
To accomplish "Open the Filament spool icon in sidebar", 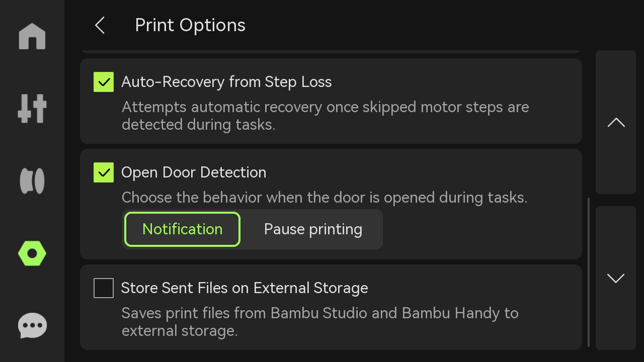I will pyautogui.click(x=32, y=181).
